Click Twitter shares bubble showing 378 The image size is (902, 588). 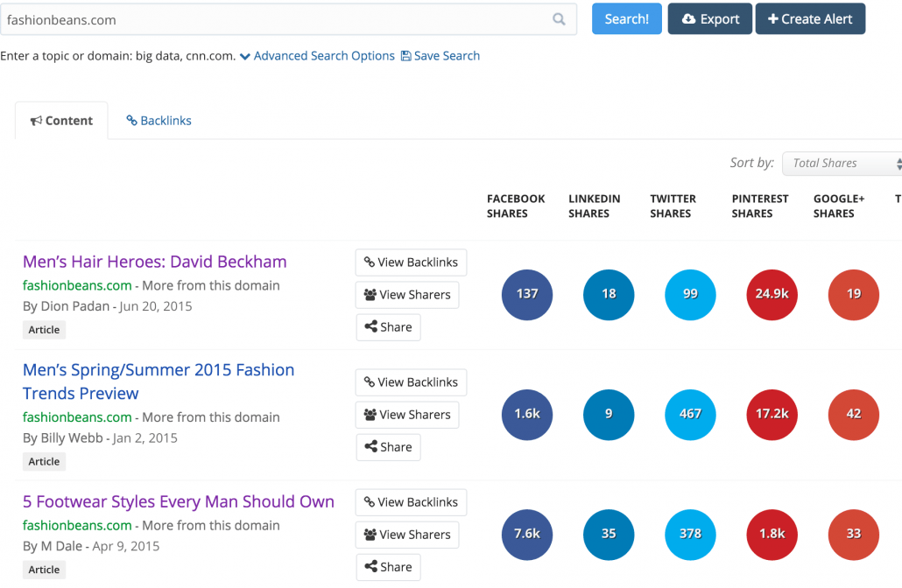click(690, 534)
